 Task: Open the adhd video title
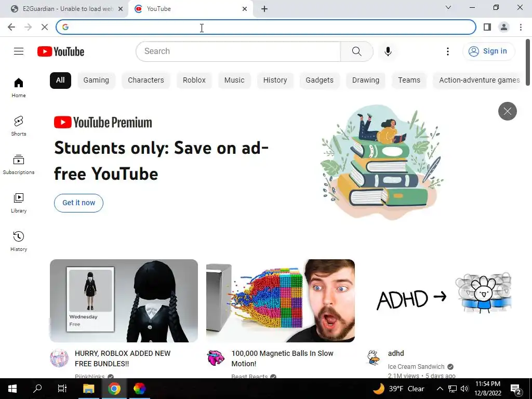tap(396, 353)
